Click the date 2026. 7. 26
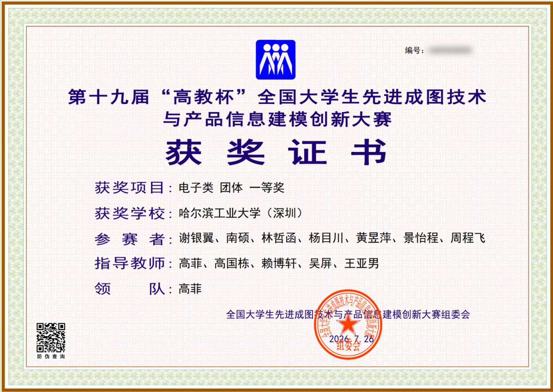Screen dimensions: 553x392 coord(351,339)
